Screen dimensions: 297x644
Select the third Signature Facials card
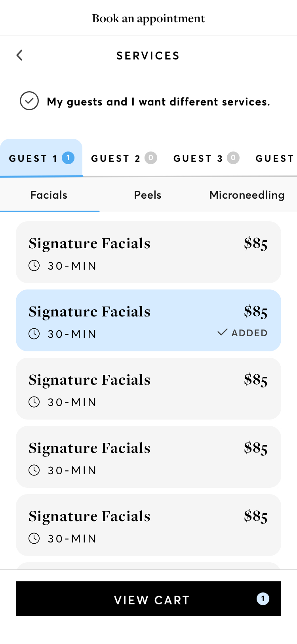[x=148, y=389]
